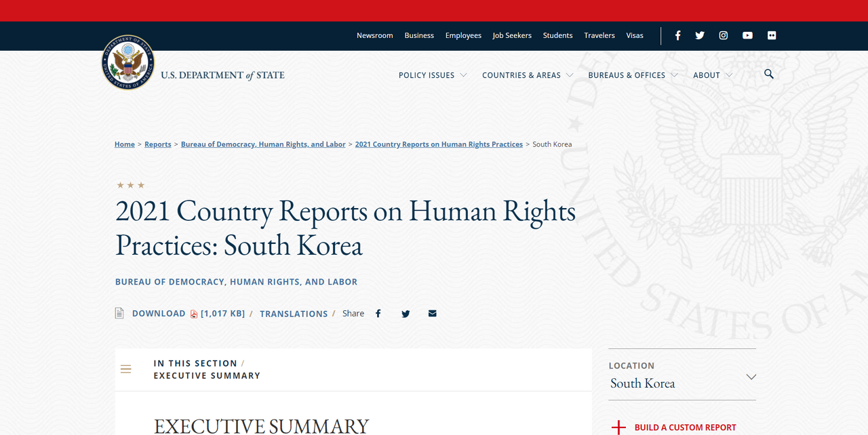The image size is (868, 435).
Task: Expand the Bureaus & Offices menu
Action: (633, 75)
